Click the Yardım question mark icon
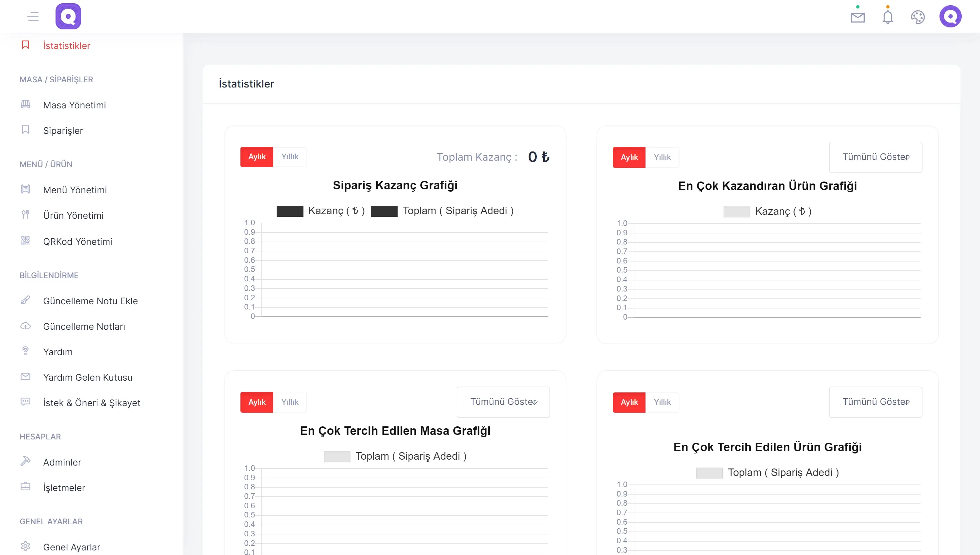The image size is (980, 555). [25, 351]
